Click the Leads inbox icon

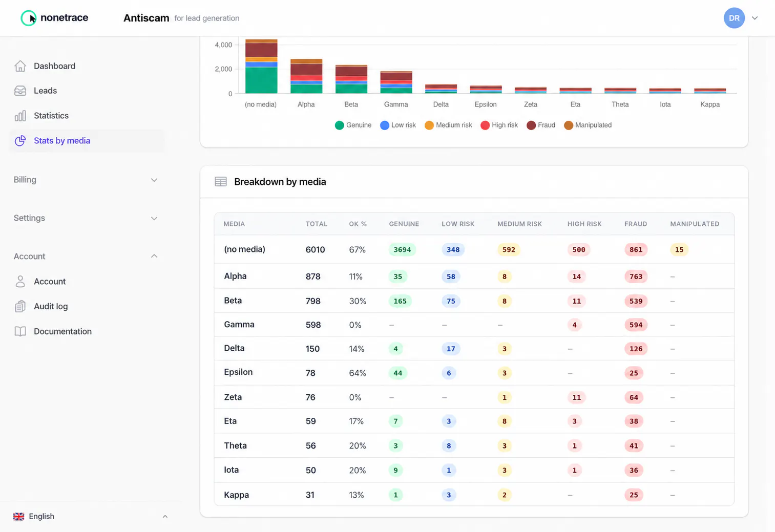[x=20, y=91]
